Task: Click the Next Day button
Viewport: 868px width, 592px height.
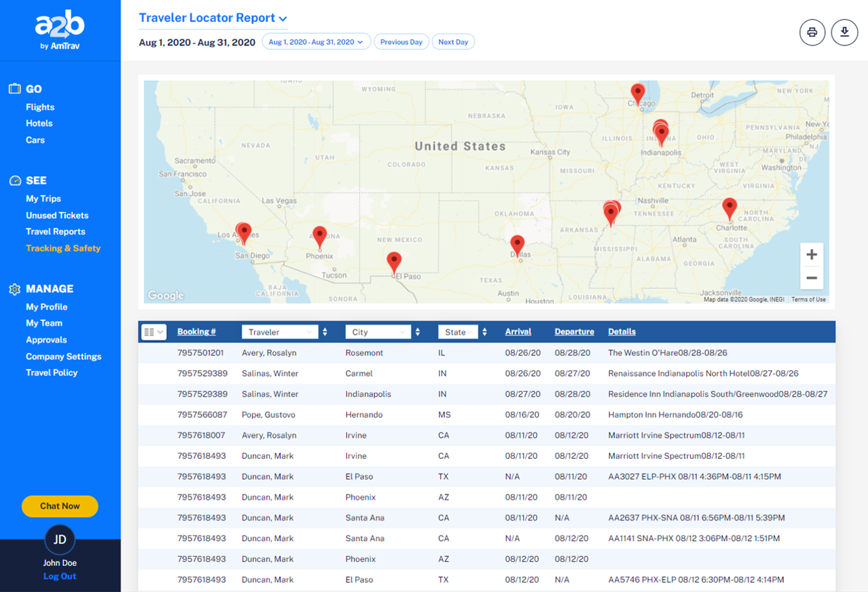Action: tap(453, 42)
